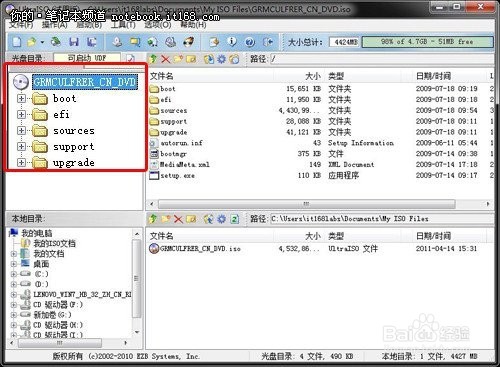Select 我的ISO文档 in local tree
This screenshot has width=500, height=367.
coord(54,244)
